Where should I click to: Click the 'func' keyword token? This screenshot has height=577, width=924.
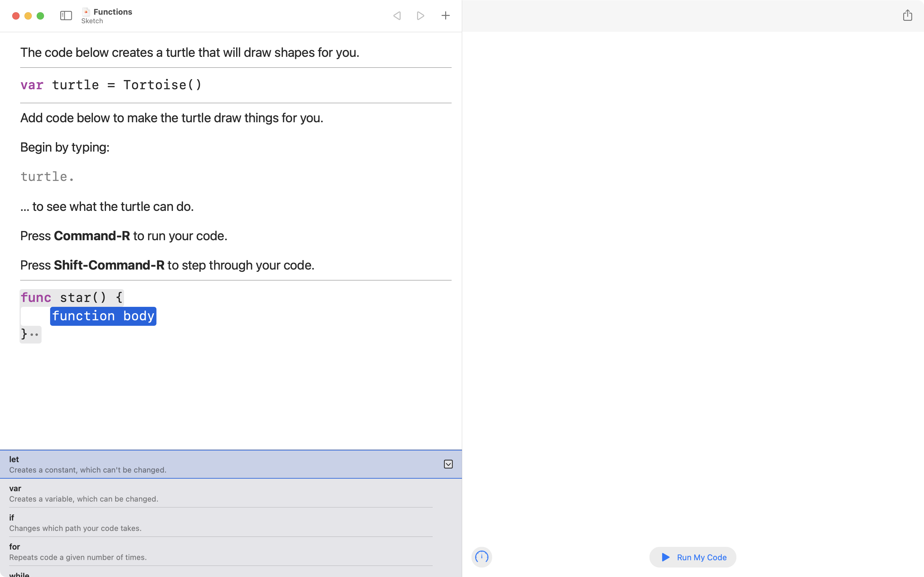tap(36, 297)
